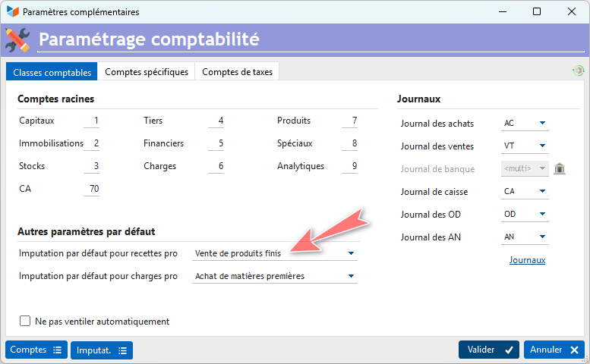Click the CA root account field
Screen dimensions: 590x364
[x=91, y=189]
